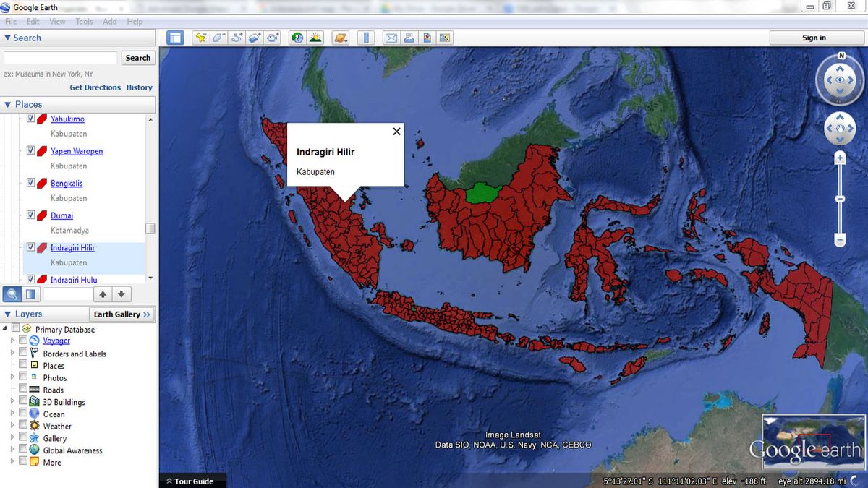The image size is (868, 488).
Task: Expand the Voyager layer node
Action: [12, 341]
